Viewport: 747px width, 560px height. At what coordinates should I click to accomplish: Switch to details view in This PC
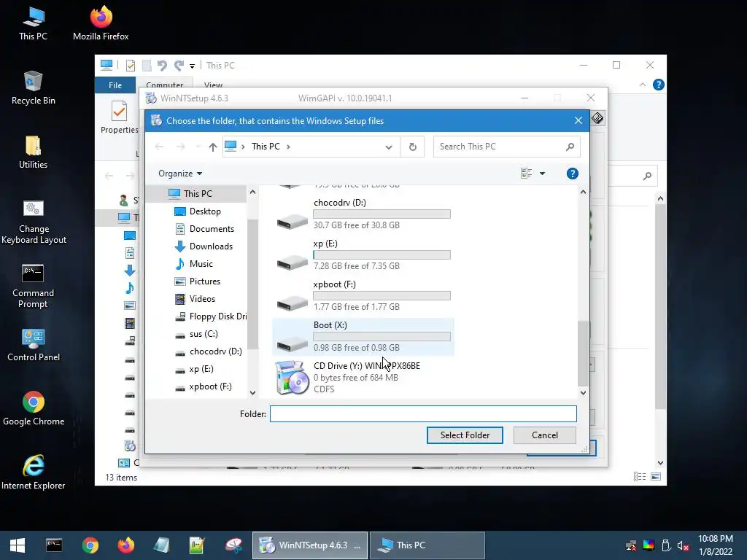(640, 477)
